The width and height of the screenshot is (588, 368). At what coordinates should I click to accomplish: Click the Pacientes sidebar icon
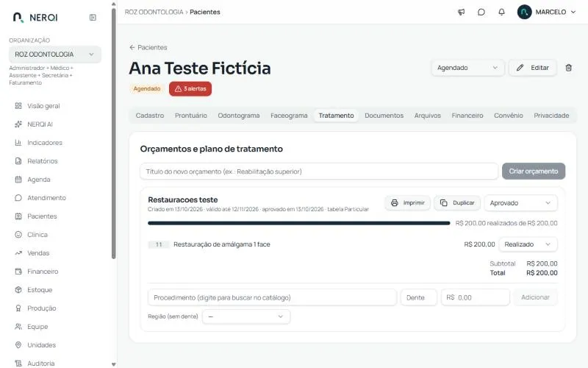tap(18, 216)
